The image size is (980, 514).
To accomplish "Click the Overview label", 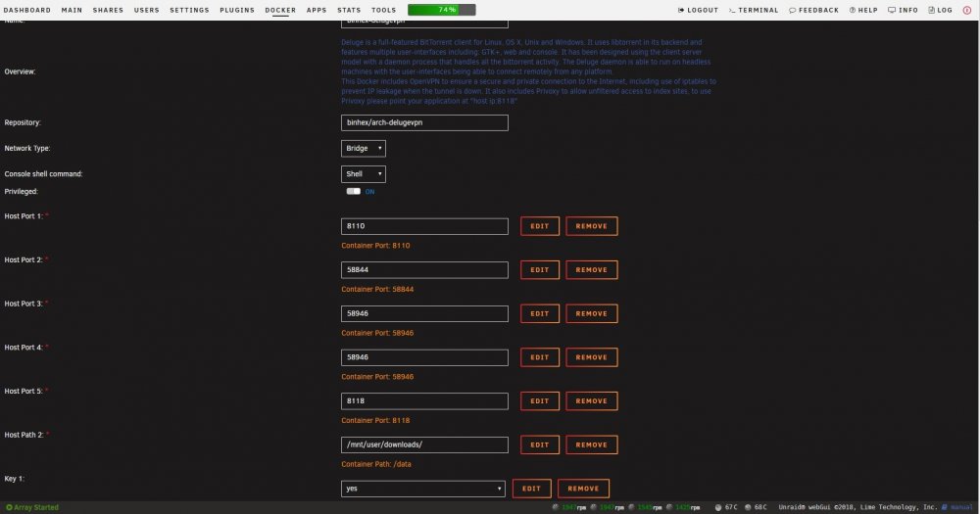I will pos(20,71).
